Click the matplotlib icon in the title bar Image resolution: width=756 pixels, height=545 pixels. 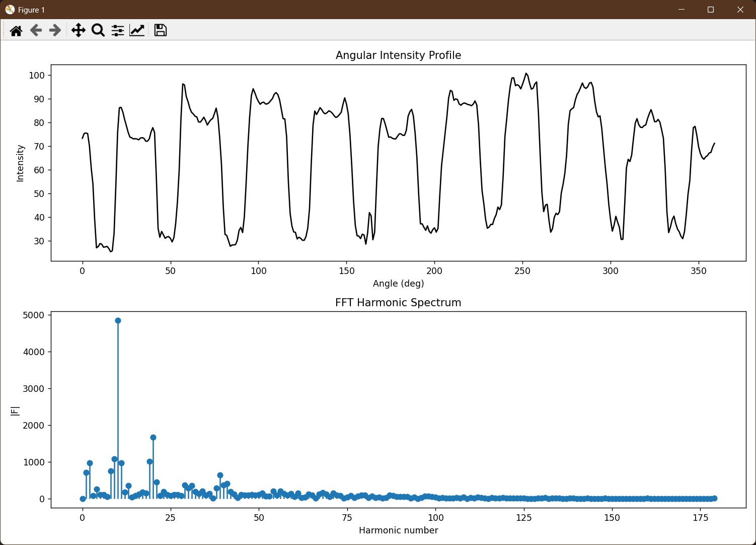(10, 10)
